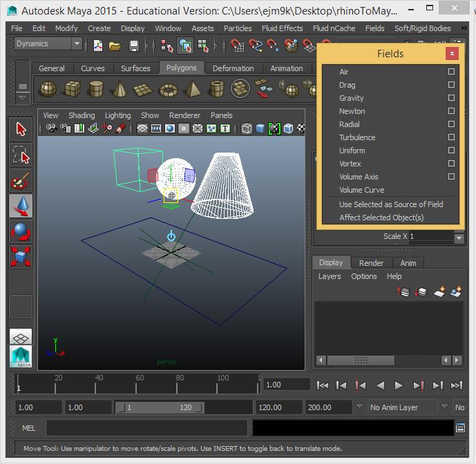Open the Gravity field options box
Image resolution: width=476 pixels, height=464 pixels.
(x=451, y=98)
